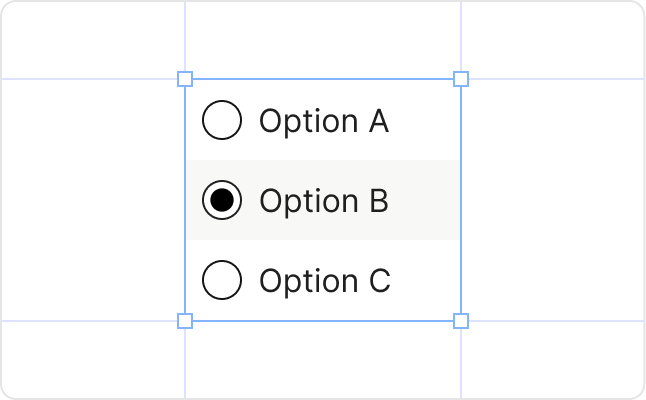
Task: Click the top-right selection resize handle
Action: (x=461, y=78)
